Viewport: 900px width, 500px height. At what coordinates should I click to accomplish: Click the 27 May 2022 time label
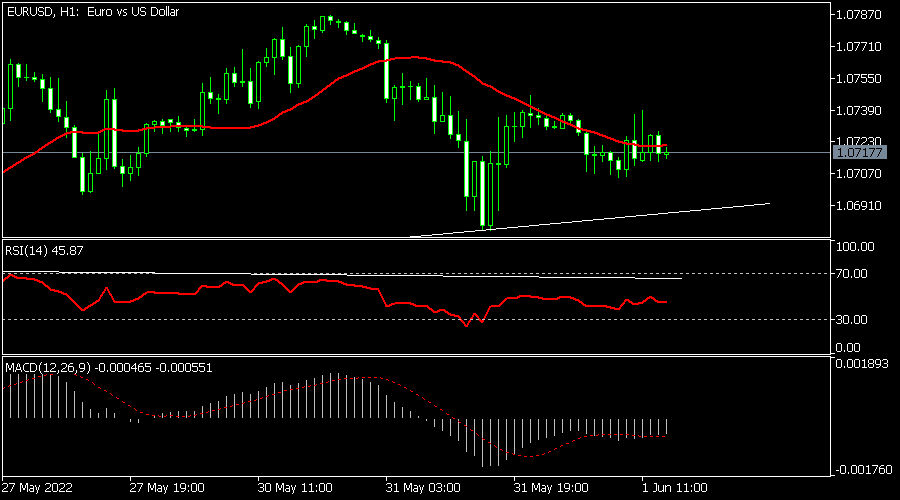[37, 488]
